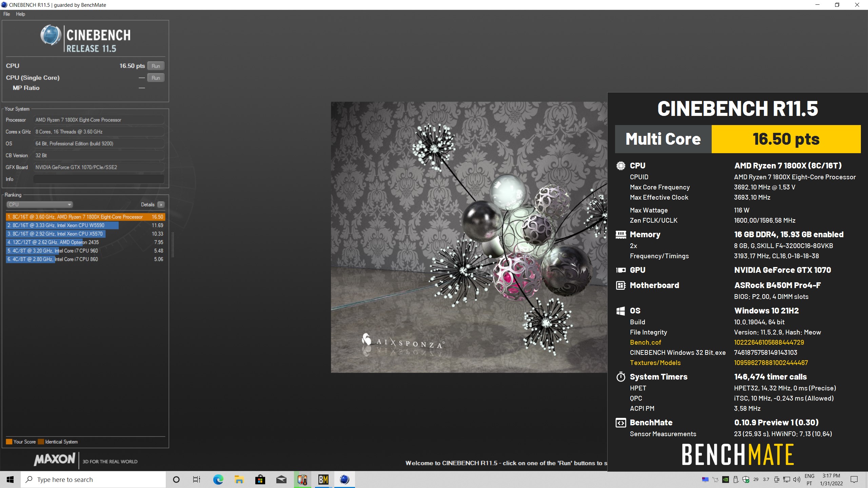Viewport: 868px width, 488px height.
Task: Click Safely Remove Hardware tray icon
Action: (736, 480)
